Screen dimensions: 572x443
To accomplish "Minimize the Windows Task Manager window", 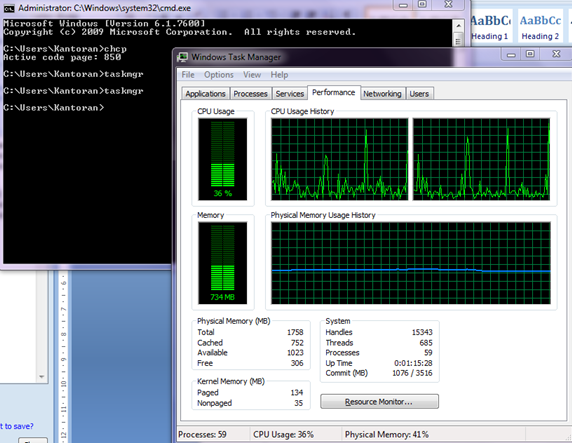I will [x=511, y=55].
